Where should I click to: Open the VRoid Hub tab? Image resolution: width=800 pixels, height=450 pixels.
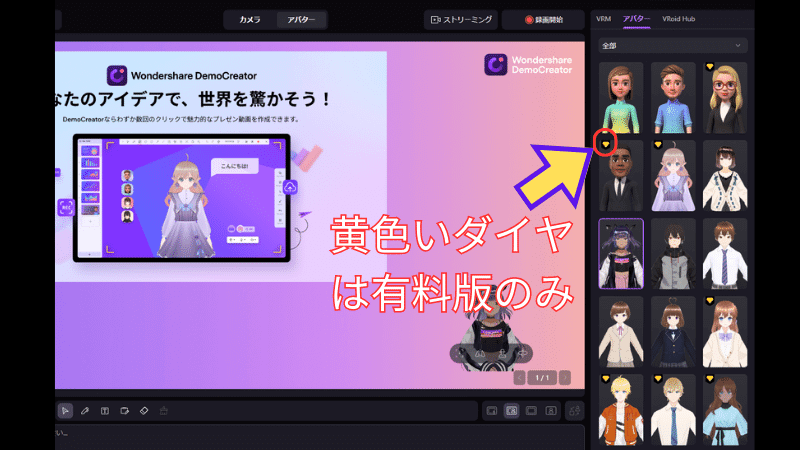(x=679, y=19)
